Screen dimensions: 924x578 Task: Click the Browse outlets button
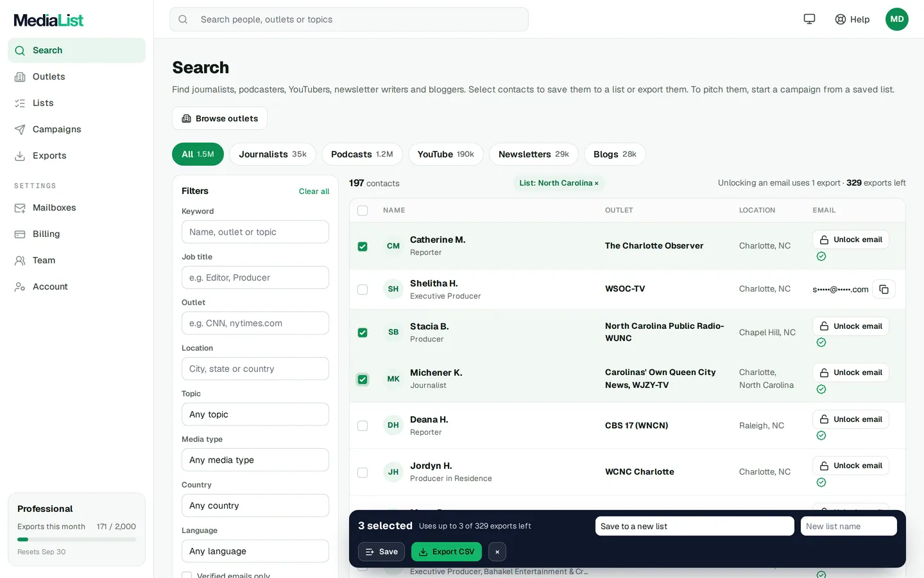pyautogui.click(x=219, y=118)
